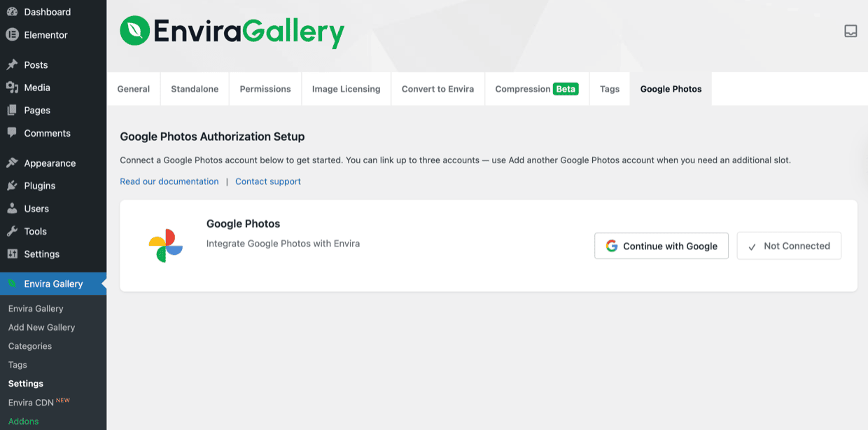Switch to the Image Licensing tab
Screen dimensions: 868x430
[346, 89]
